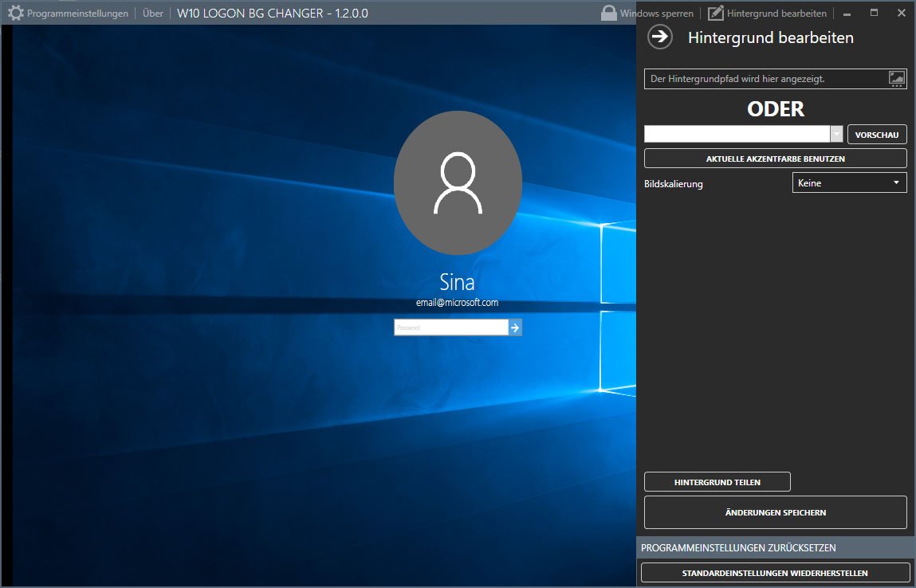This screenshot has height=588, width=916.
Task: Click the browse image icon in background path field
Action: pos(896,79)
